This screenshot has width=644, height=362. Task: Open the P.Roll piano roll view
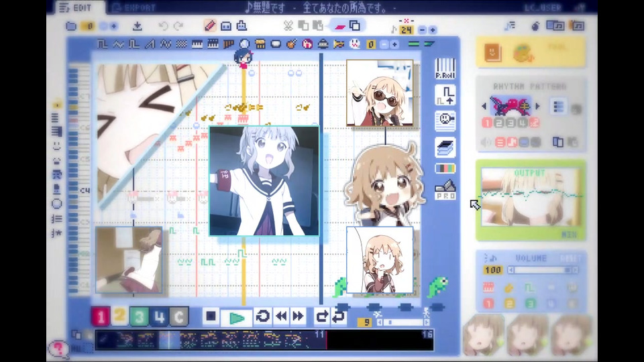coord(445,68)
